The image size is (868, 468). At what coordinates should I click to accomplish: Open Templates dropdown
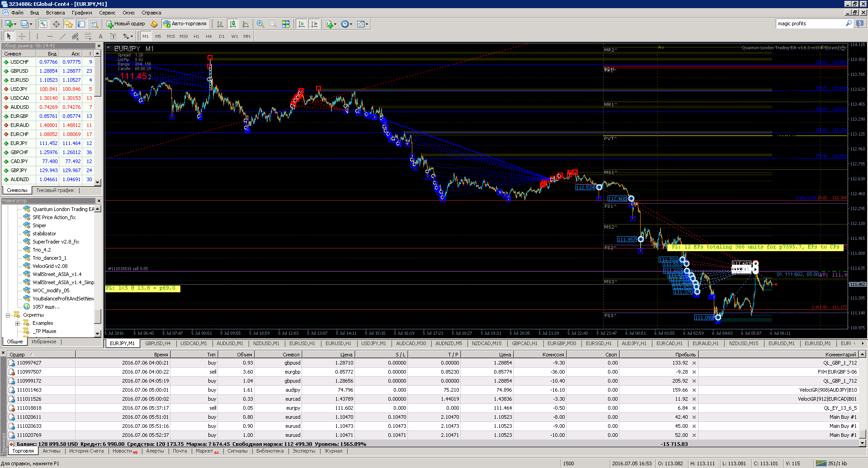367,24
